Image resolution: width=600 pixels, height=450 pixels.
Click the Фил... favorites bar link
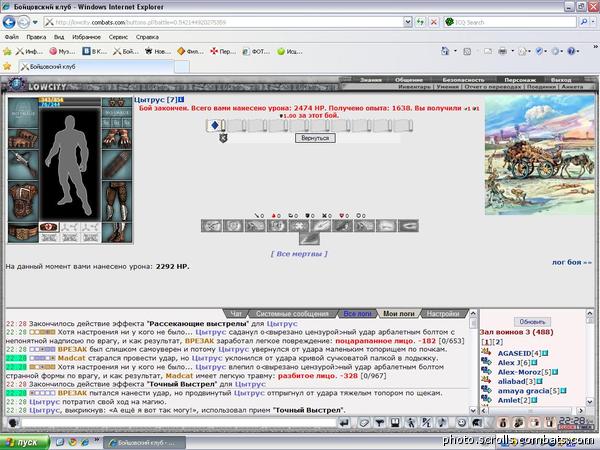[190, 51]
